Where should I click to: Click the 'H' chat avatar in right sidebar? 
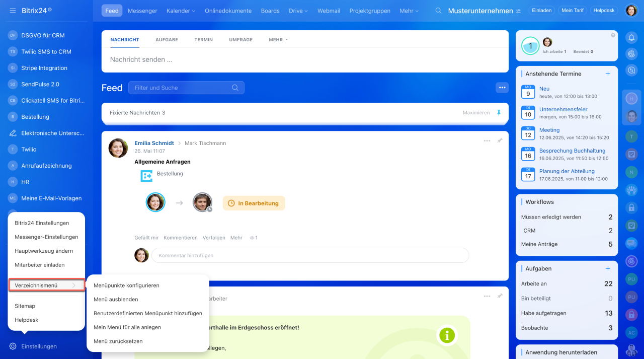(631, 99)
